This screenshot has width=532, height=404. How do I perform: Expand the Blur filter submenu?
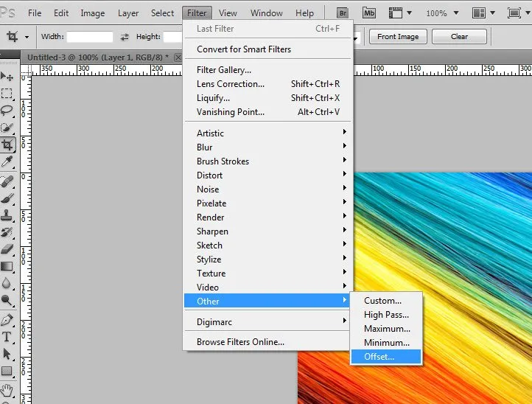pos(267,147)
